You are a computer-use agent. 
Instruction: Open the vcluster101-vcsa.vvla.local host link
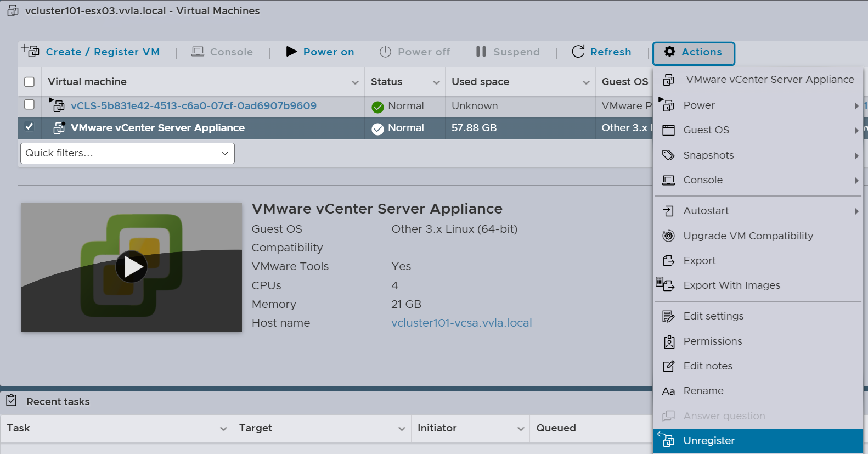click(x=461, y=323)
